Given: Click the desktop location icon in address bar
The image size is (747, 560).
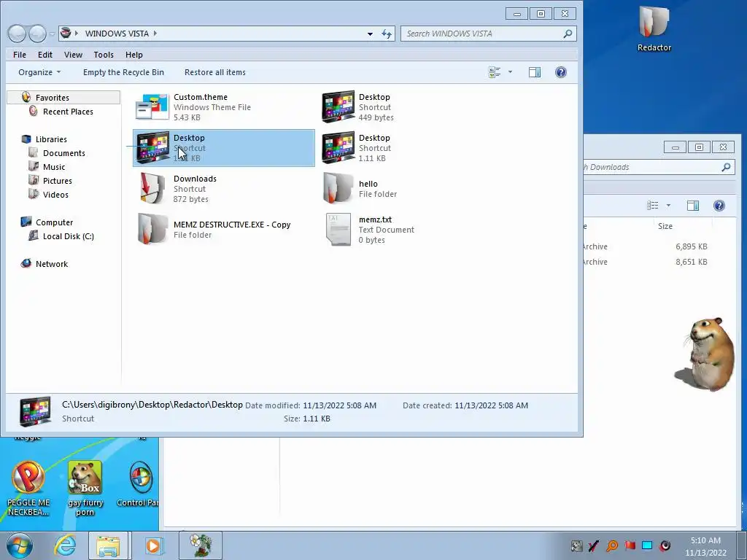Looking at the screenshot, I should [x=66, y=34].
